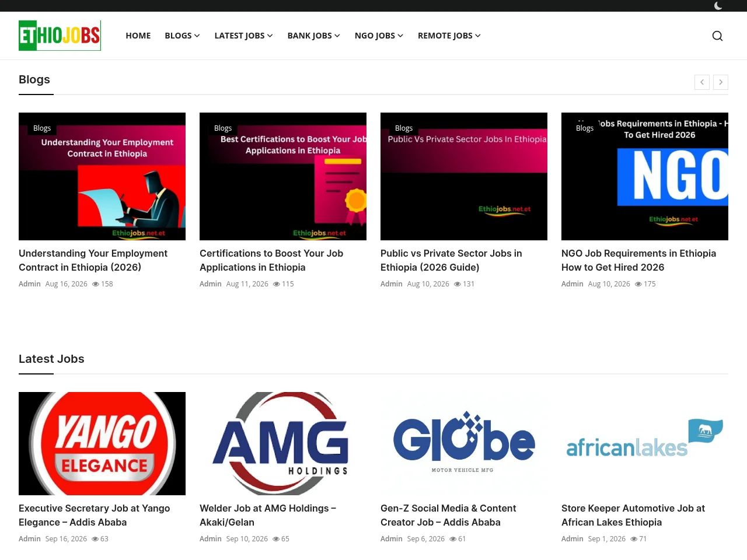This screenshot has width=747, height=560.
Task: Click the Latest Jobs section heading
Action: click(x=51, y=359)
